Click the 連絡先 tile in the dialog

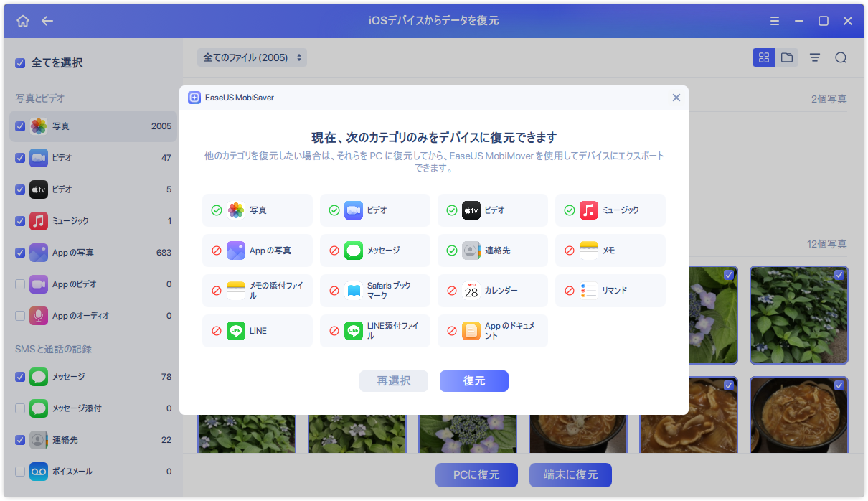493,250
